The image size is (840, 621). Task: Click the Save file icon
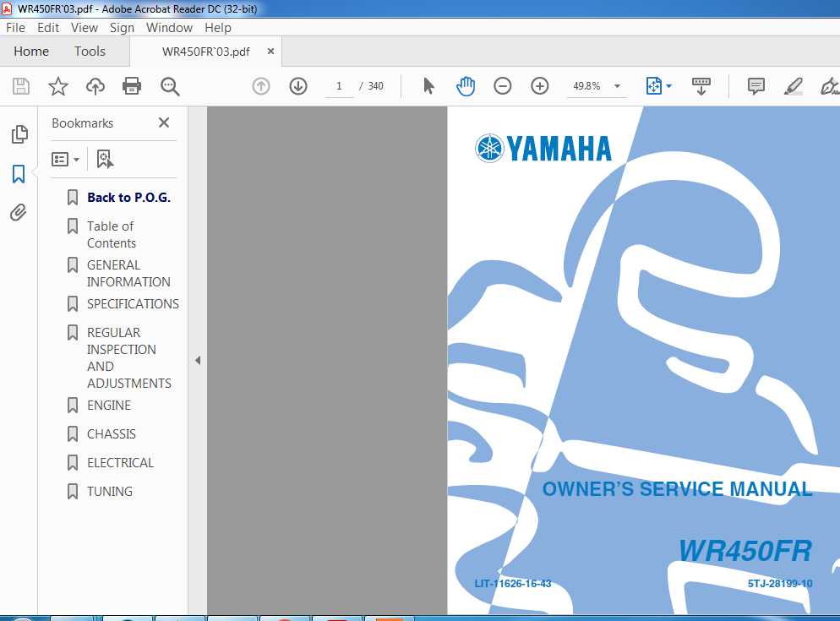pos(21,86)
